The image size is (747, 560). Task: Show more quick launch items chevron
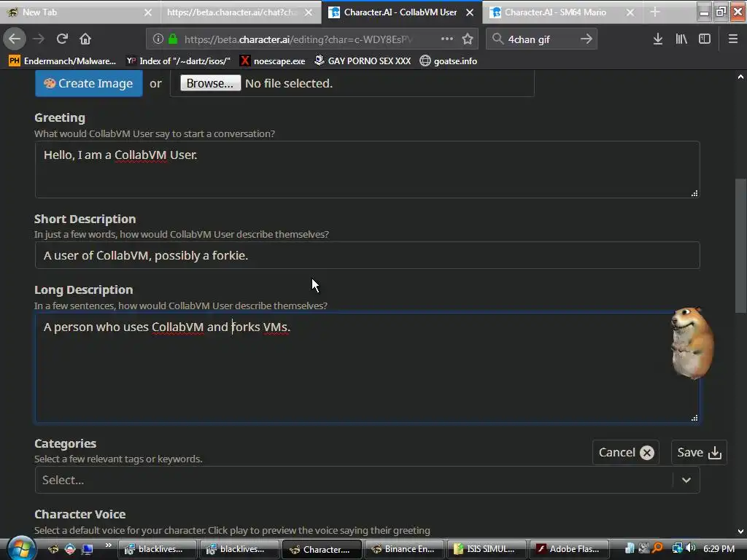[x=109, y=545]
